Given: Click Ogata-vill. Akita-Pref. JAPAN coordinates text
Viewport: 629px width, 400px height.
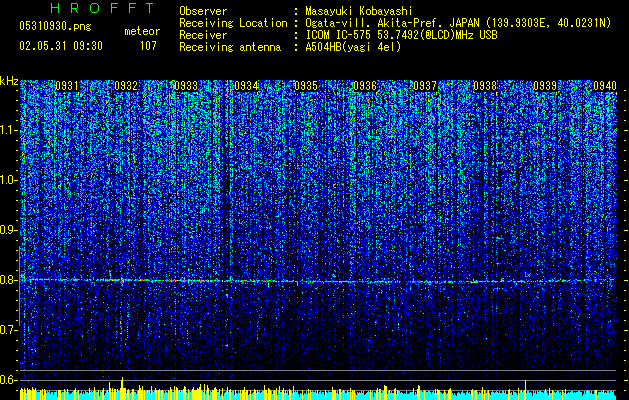Looking at the screenshot, I should coord(458,23).
